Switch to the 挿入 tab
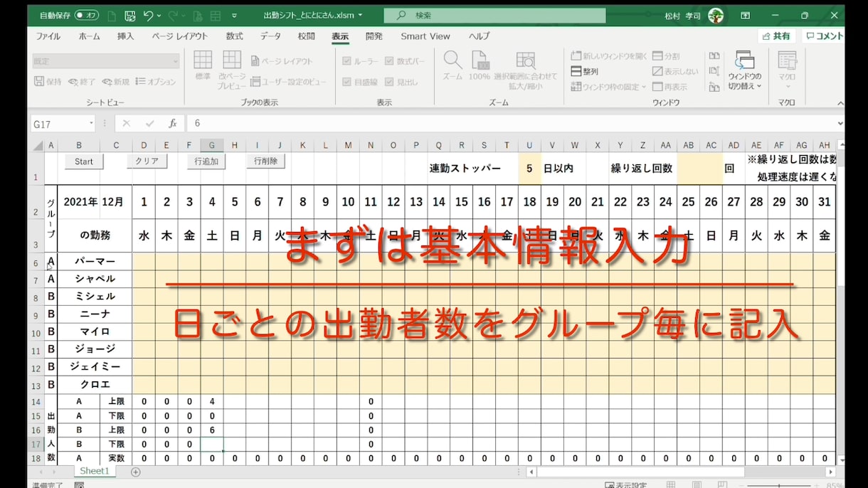This screenshot has height=488, width=868. (x=125, y=36)
